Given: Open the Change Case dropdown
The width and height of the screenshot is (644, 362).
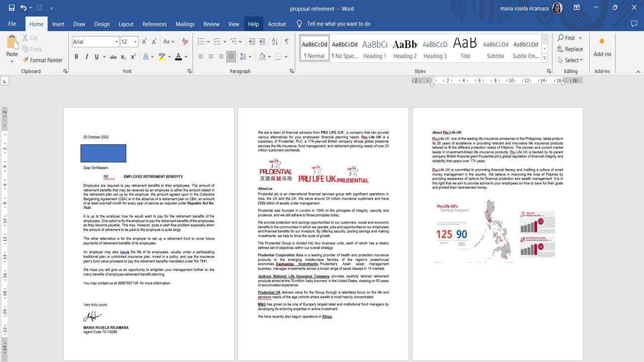Looking at the screenshot, I should 170,42.
